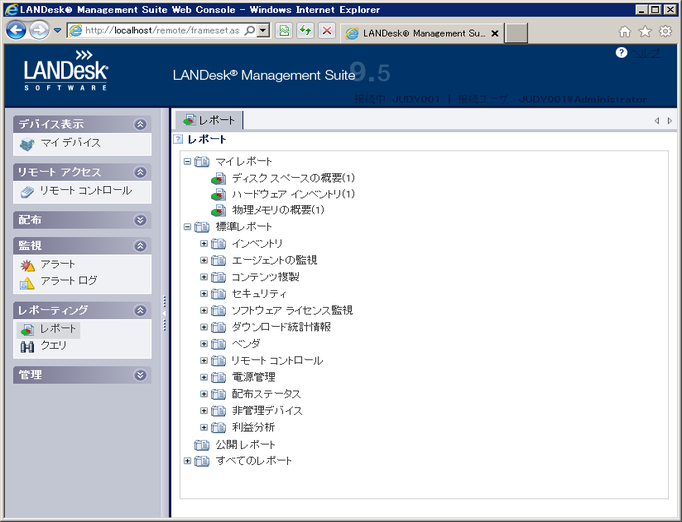Click the 物理メモリの概要 report icon
Viewport: 682px width, 522px height.
[219, 211]
